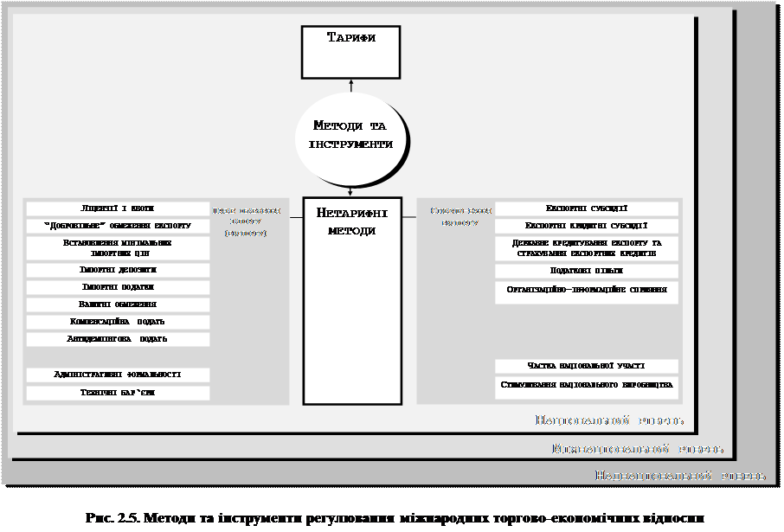Select the 'Міжнаціональний рівень' label

click(638, 448)
